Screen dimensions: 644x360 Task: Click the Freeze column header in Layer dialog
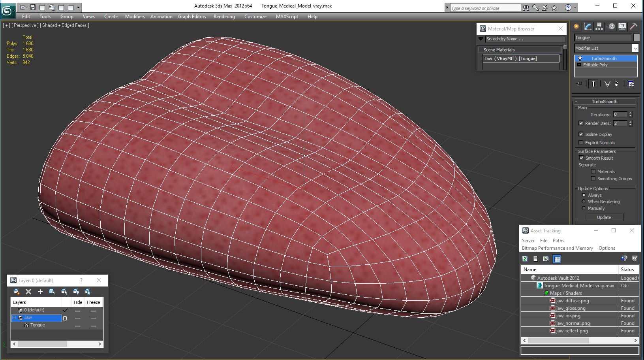pos(94,302)
